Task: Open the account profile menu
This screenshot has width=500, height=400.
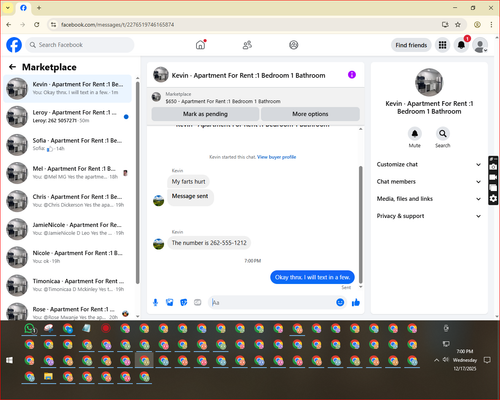Action: coord(480,45)
